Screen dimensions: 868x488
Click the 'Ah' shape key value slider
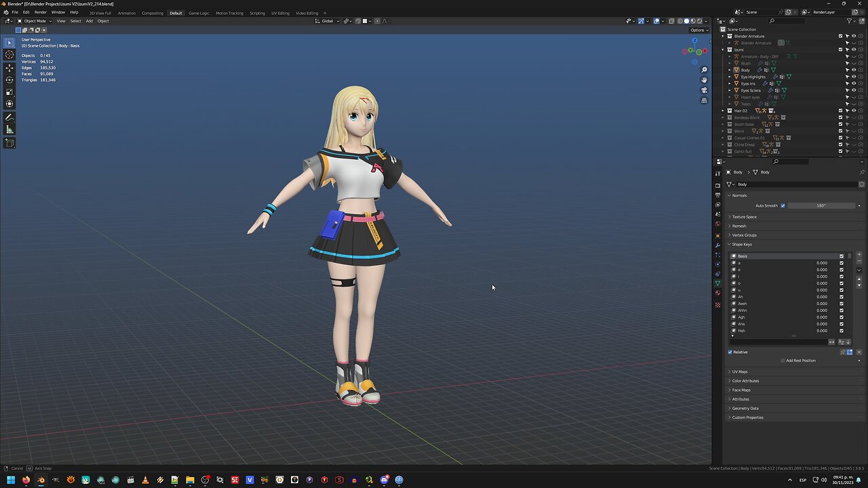click(x=822, y=297)
